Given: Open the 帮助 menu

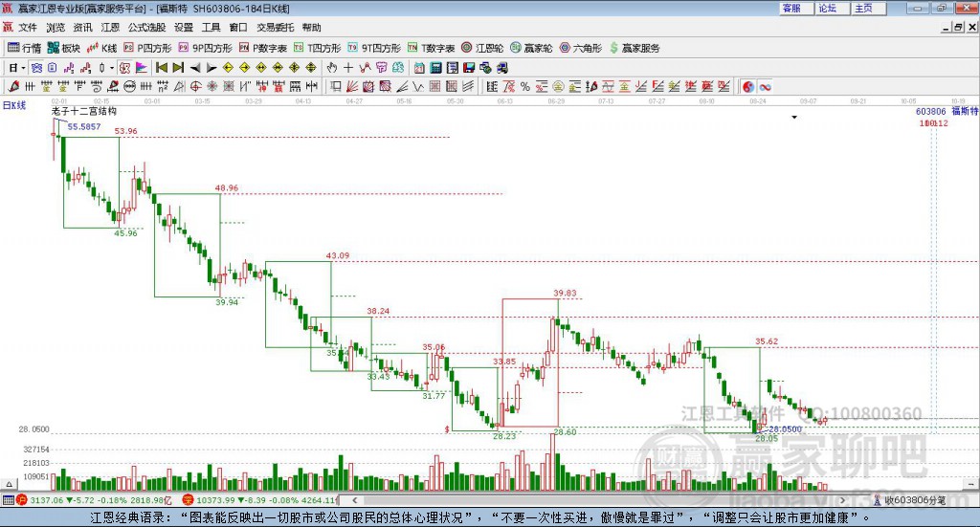Looking at the screenshot, I should pos(311,28).
